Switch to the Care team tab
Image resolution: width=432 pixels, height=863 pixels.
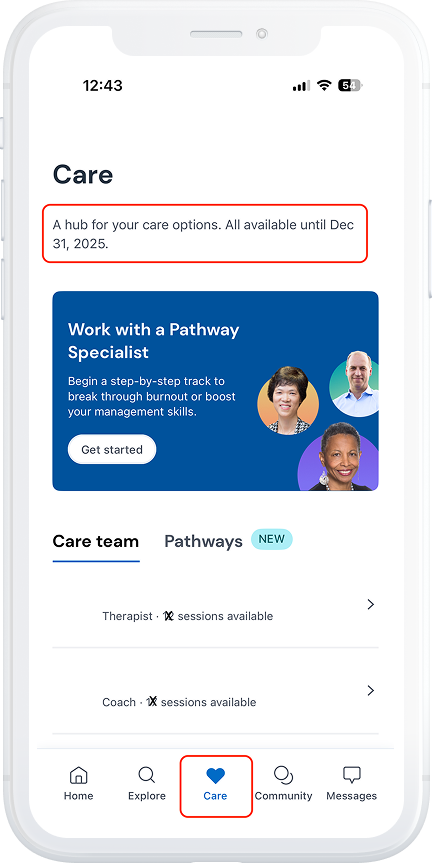point(96,542)
